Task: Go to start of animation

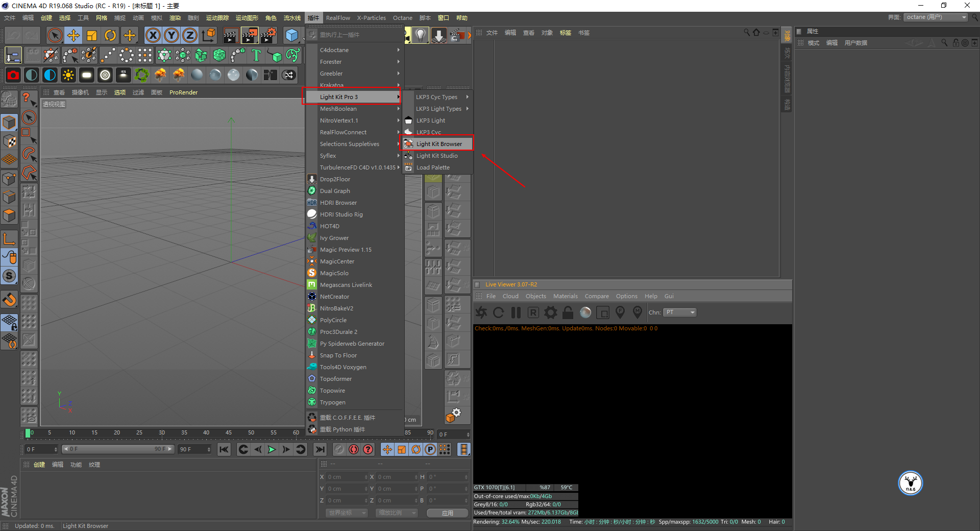Action: (x=224, y=449)
